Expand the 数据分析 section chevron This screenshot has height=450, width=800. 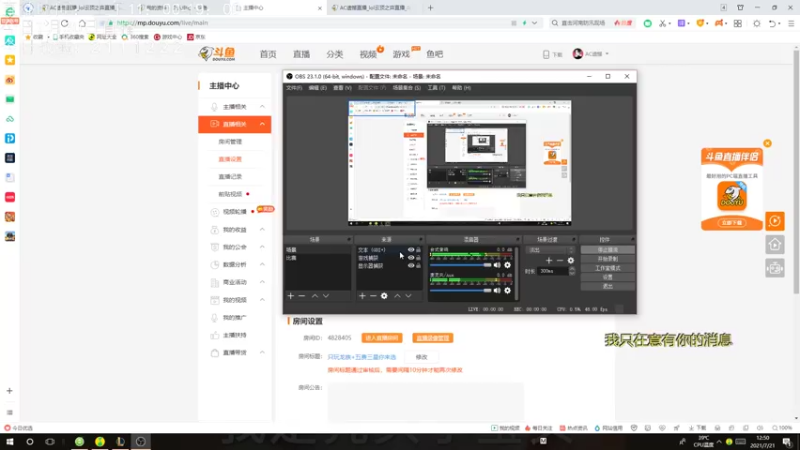[262, 264]
